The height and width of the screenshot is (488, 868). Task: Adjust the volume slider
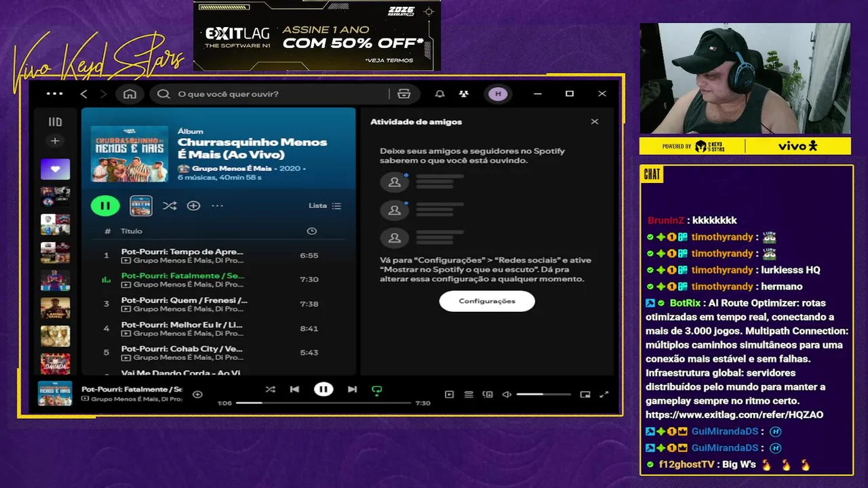(x=543, y=394)
